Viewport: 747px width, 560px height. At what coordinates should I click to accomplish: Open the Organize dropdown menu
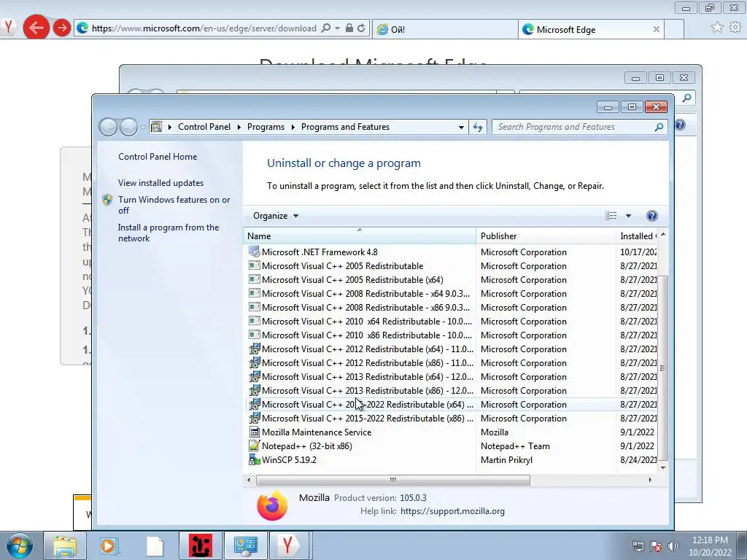pos(276,216)
